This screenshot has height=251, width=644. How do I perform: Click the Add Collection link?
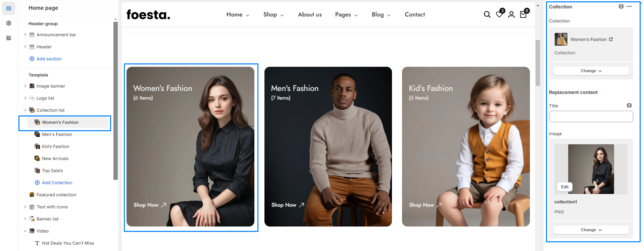point(57,183)
